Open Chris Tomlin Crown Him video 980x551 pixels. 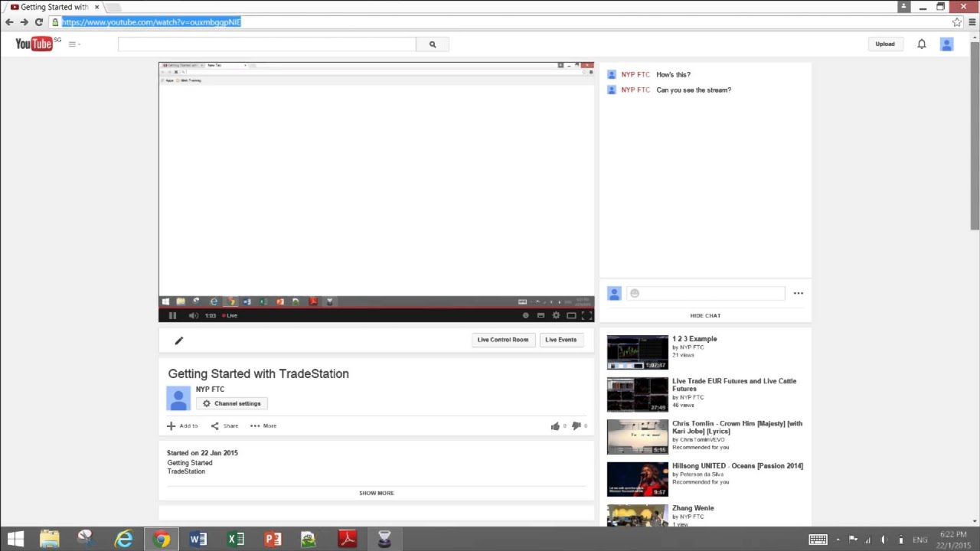737,427
